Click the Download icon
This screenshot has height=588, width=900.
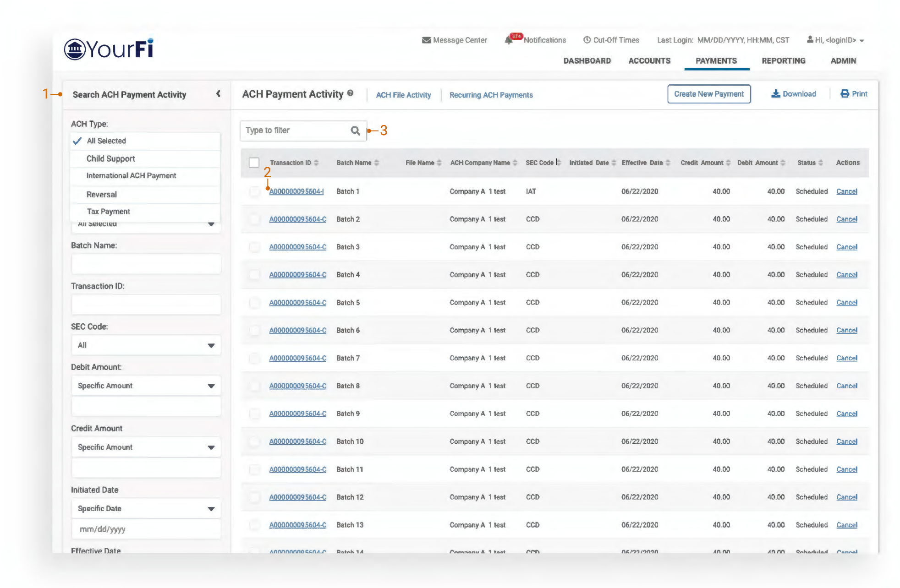point(775,94)
